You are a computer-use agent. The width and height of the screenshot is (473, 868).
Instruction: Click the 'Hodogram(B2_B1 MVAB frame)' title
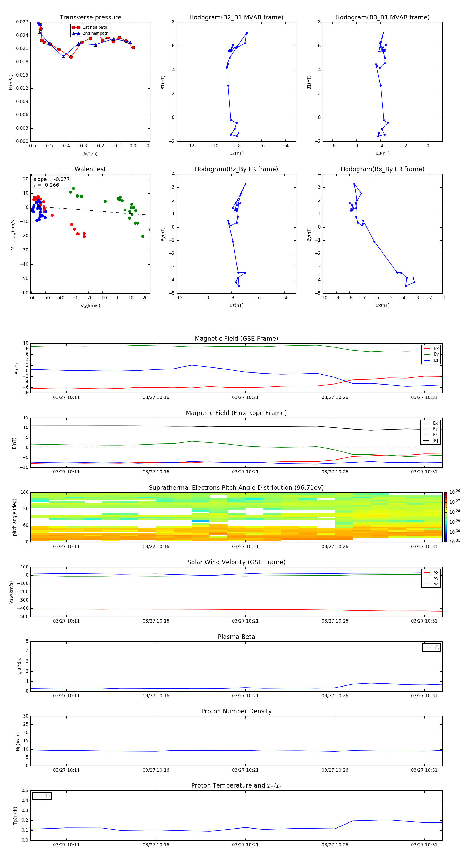236,17
